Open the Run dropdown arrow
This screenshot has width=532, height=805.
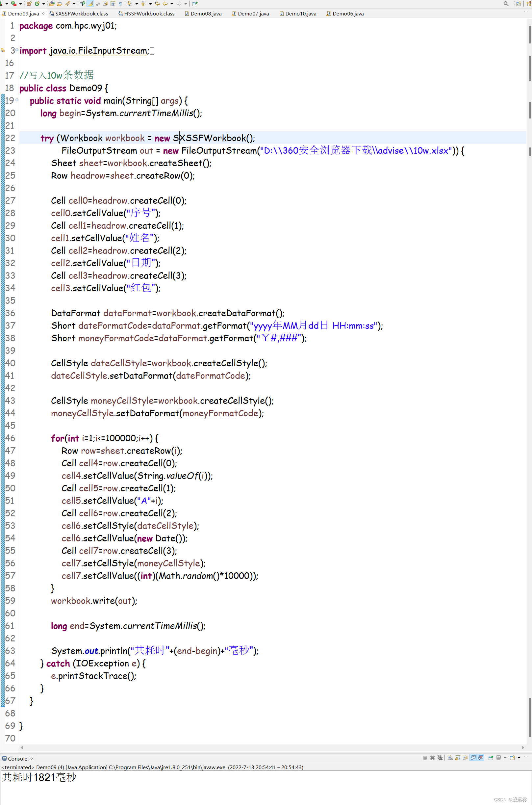point(20,4)
